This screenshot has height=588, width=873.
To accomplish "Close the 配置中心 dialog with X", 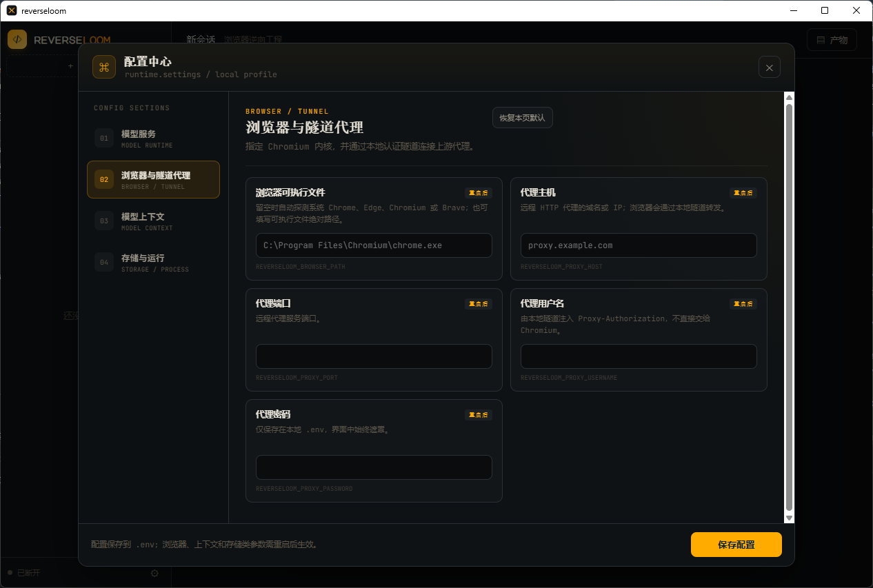I will point(770,67).
